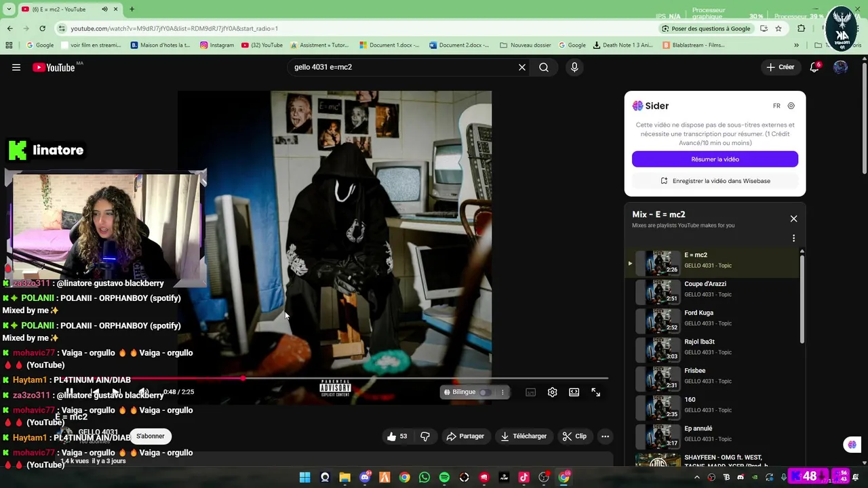868x488 pixels.
Task: Click Résumer la vidéo button
Action: point(715,159)
